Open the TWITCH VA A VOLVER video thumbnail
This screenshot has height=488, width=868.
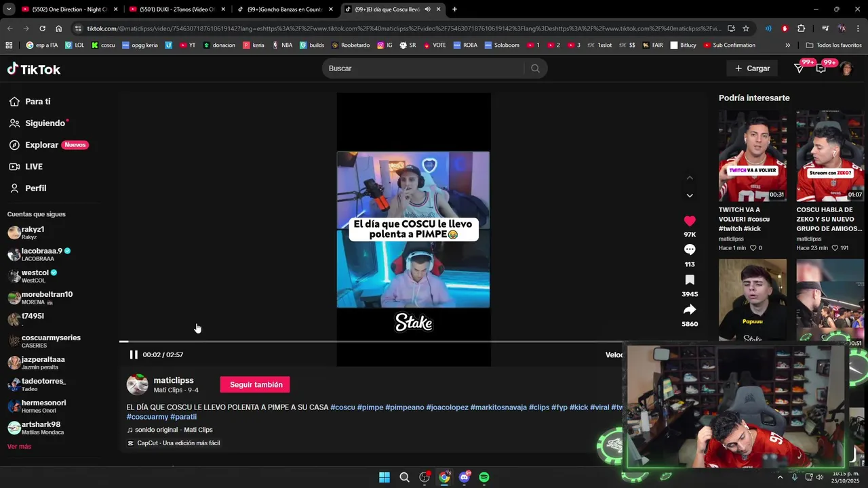(753, 156)
